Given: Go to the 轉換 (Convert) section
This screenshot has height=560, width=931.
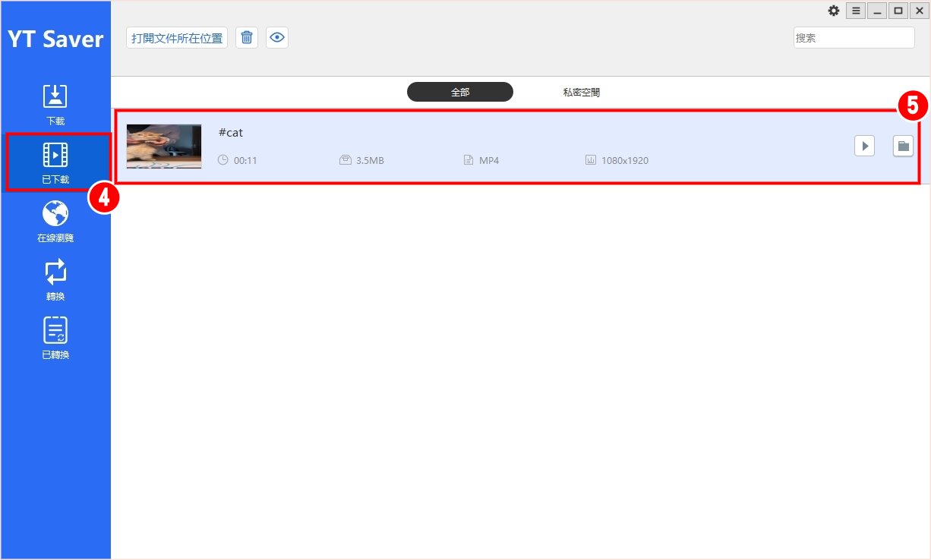Looking at the screenshot, I should (55, 279).
